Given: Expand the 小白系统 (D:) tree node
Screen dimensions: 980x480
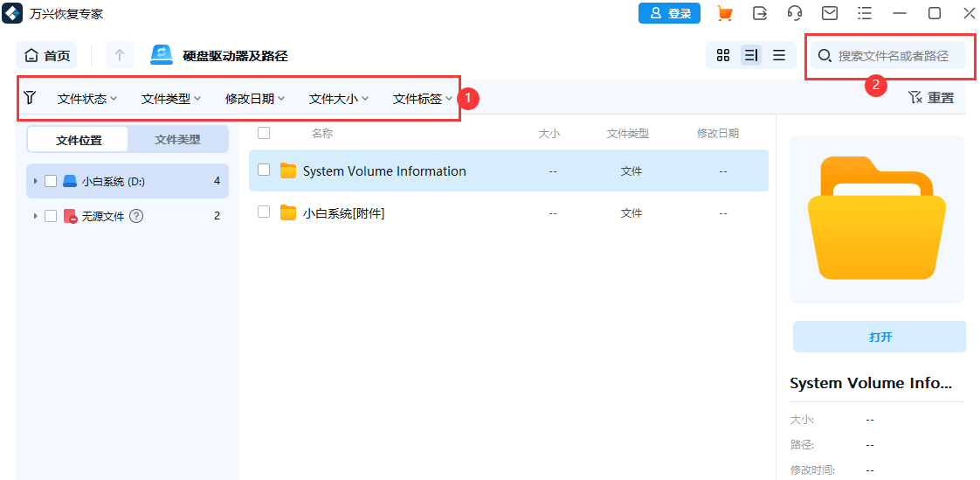Looking at the screenshot, I should tap(35, 181).
